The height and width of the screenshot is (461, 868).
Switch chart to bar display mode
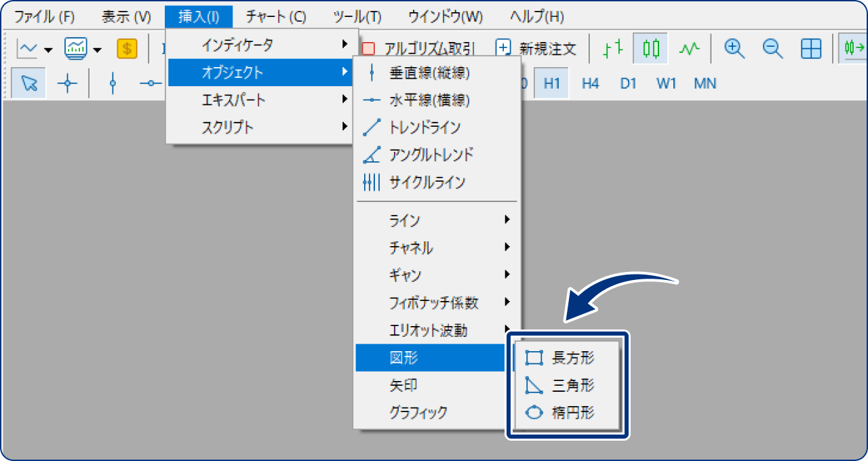coord(612,49)
